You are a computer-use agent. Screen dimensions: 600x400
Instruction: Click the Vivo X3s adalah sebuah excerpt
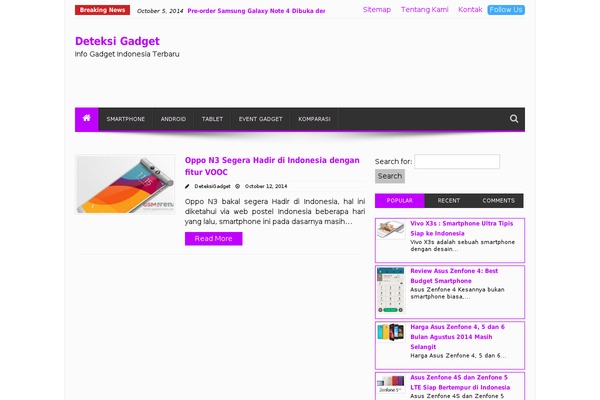[x=462, y=245]
